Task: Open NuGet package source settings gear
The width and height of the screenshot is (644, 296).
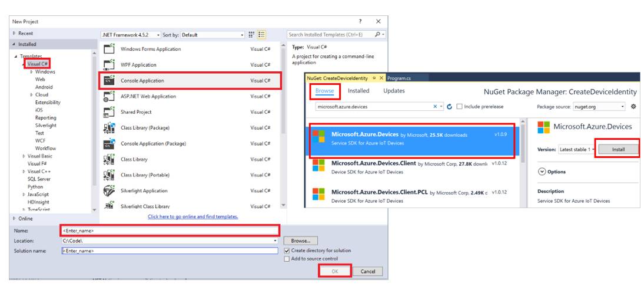Action: [633, 107]
